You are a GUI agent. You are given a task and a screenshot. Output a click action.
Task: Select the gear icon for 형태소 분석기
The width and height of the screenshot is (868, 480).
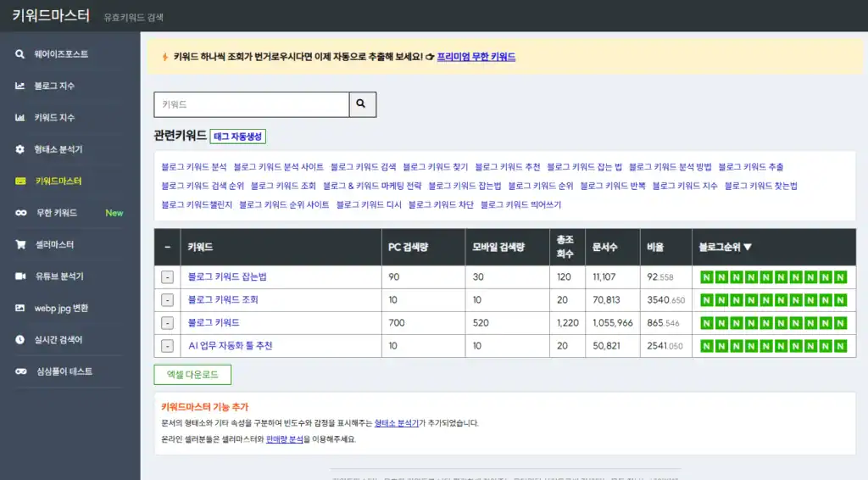tap(19, 149)
